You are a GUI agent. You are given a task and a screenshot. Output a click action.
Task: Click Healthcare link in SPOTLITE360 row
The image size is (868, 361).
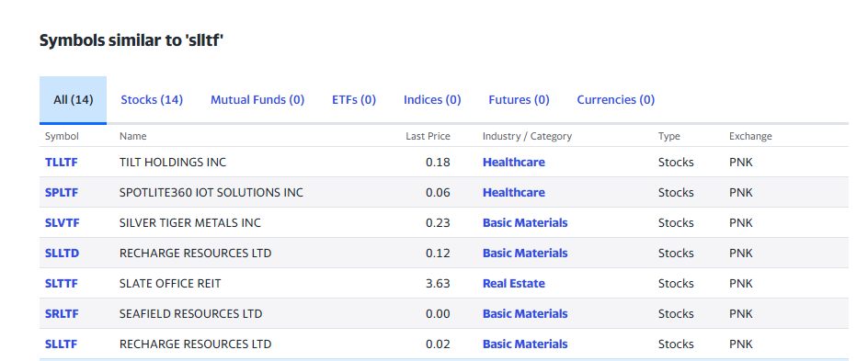coord(514,193)
